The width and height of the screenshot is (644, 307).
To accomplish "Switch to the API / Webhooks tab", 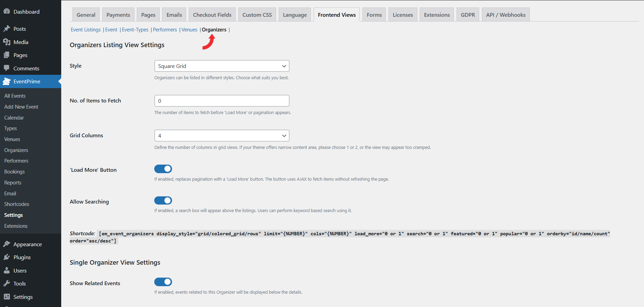I will click(x=505, y=15).
